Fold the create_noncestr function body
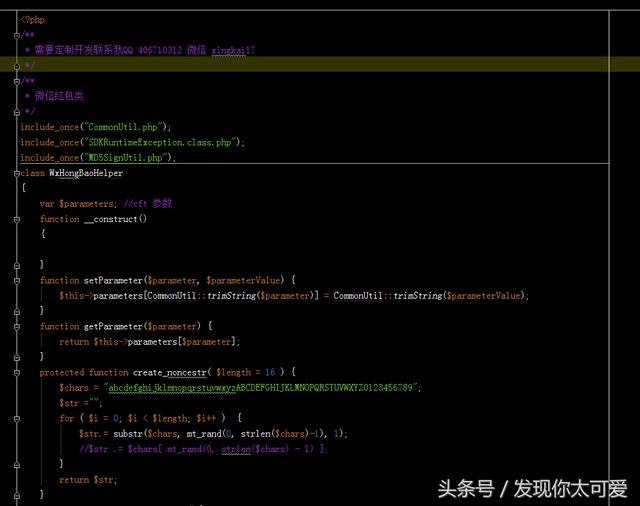640x506 pixels. [x=17, y=373]
